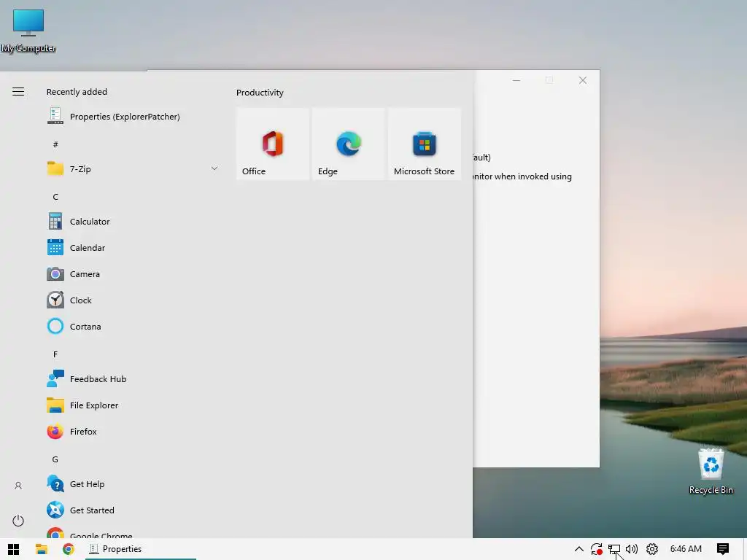
Task: Open File Explorer from the taskbar
Action: (x=42, y=549)
